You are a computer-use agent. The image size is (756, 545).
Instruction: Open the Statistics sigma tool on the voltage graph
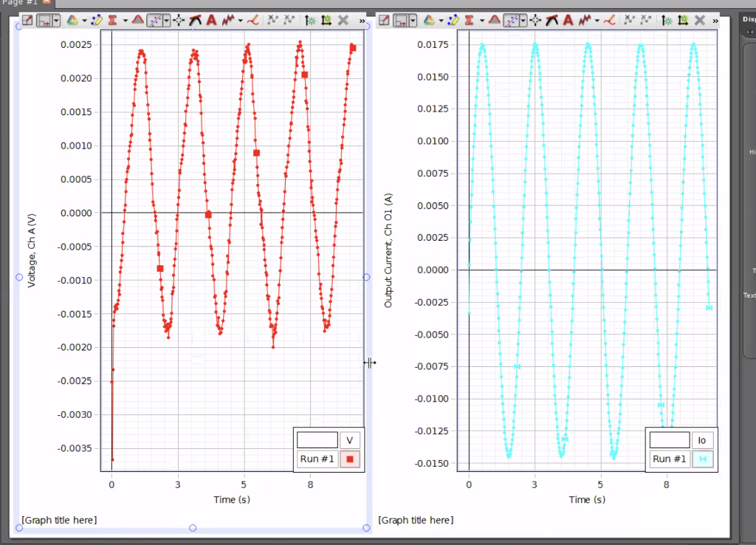point(111,20)
